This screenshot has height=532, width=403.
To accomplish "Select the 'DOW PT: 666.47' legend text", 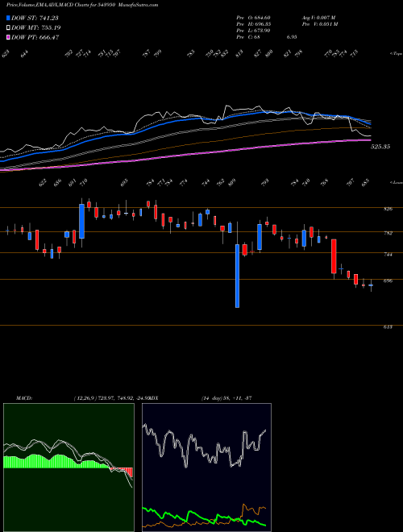I will click(35, 37).
